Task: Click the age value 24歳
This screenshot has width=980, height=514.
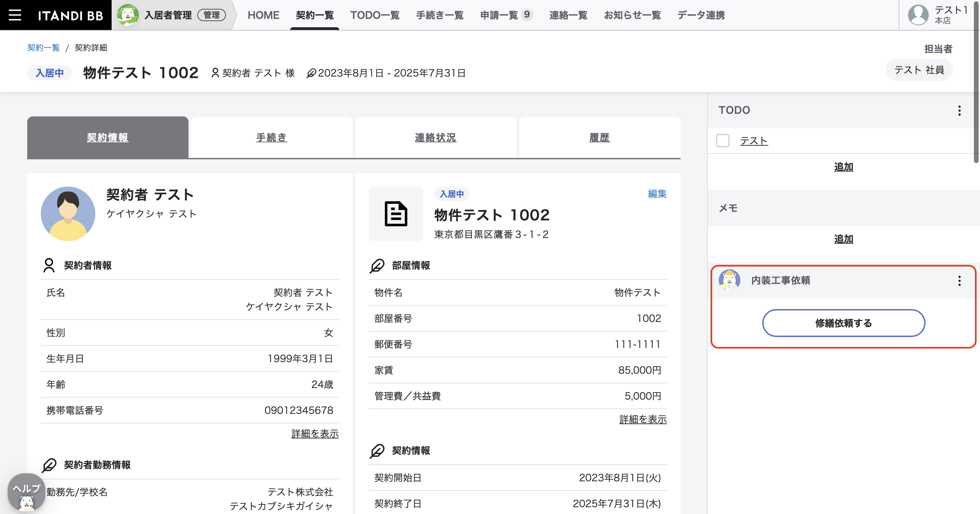Action: 322,384
